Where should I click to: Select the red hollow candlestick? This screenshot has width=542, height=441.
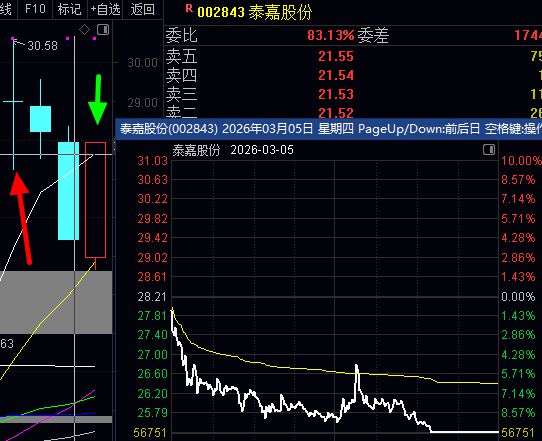pos(95,200)
